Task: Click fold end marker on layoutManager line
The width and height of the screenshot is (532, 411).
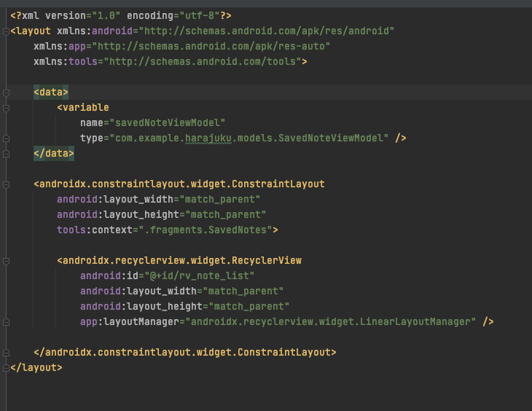Action: coord(6,322)
